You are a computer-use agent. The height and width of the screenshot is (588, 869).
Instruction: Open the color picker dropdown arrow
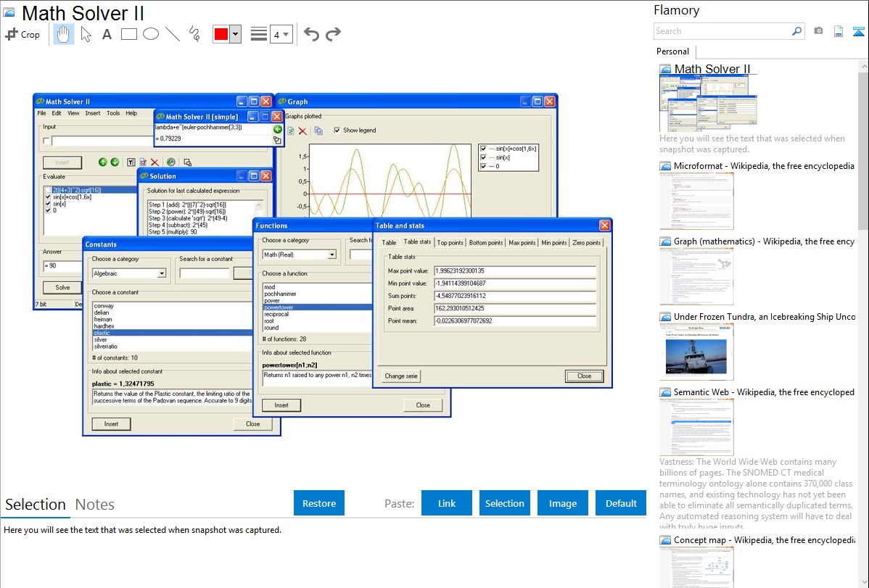(235, 34)
